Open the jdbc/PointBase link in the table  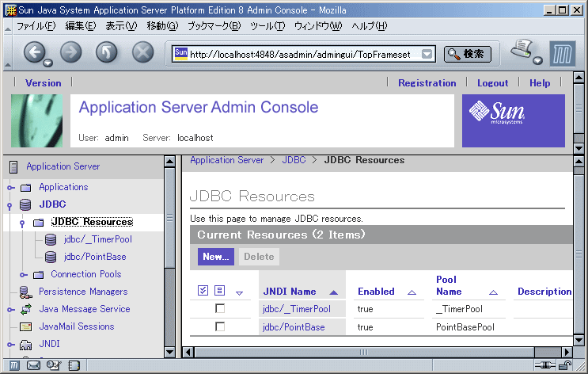294,327
